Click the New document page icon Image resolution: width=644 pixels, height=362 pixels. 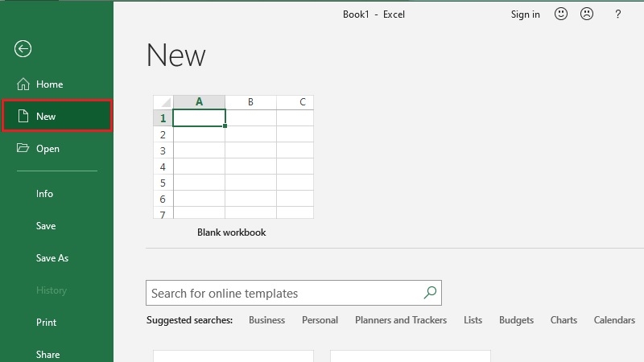click(23, 116)
